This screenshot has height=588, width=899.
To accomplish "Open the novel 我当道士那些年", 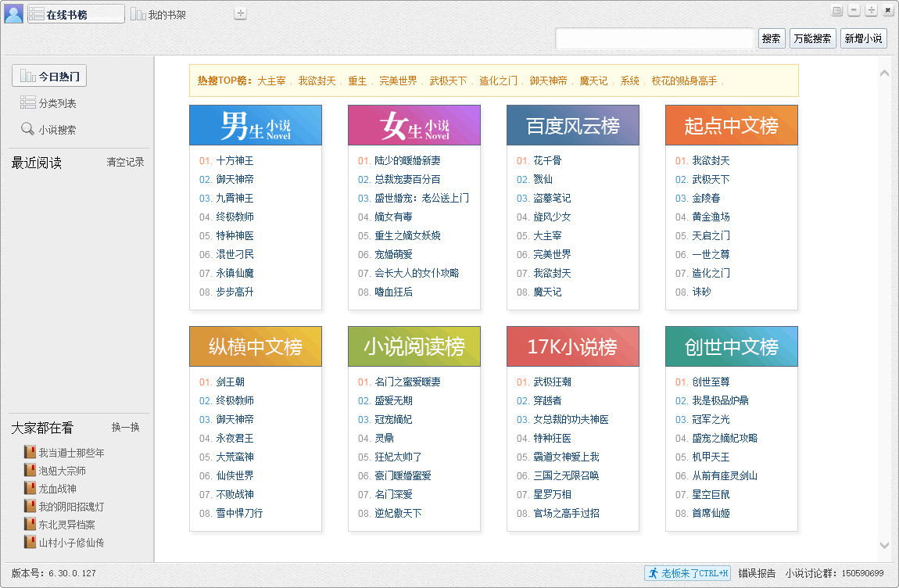I will click(72, 454).
